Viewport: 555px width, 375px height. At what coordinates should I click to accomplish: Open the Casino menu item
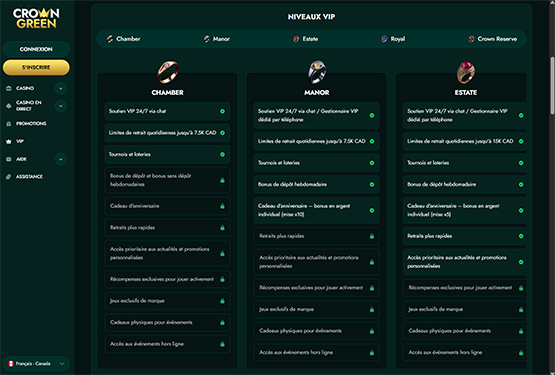pos(25,88)
